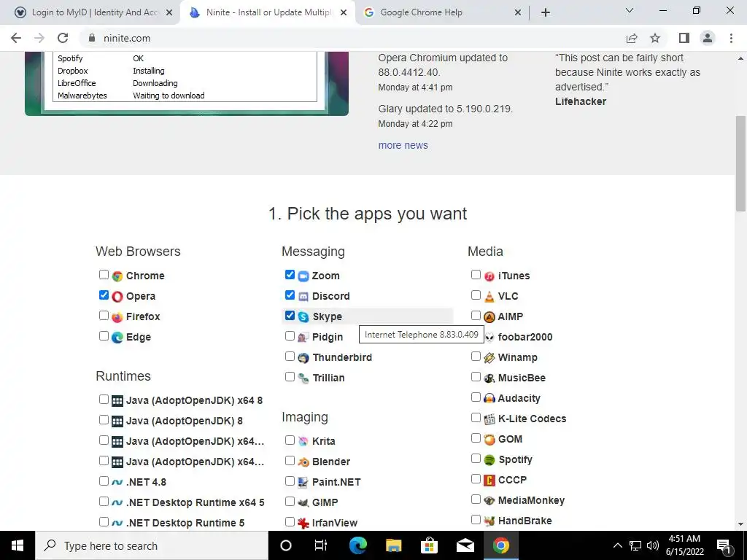The height and width of the screenshot is (560, 747).
Task: Click the Edge logo icon in the list
Action: [117, 338]
